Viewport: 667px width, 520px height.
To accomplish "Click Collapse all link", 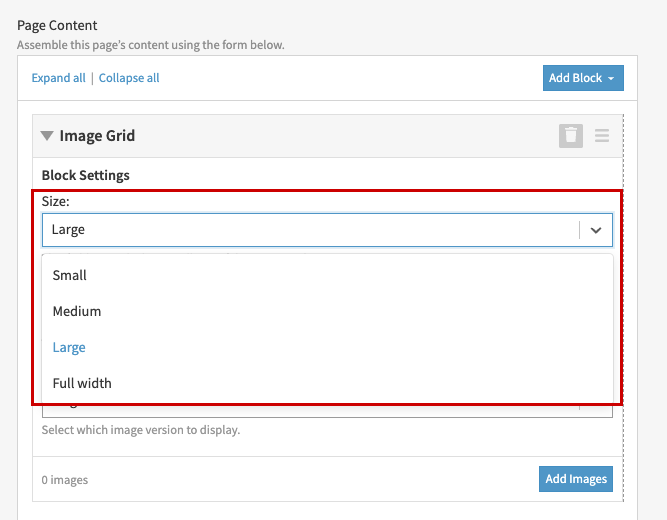I will pyautogui.click(x=129, y=78).
